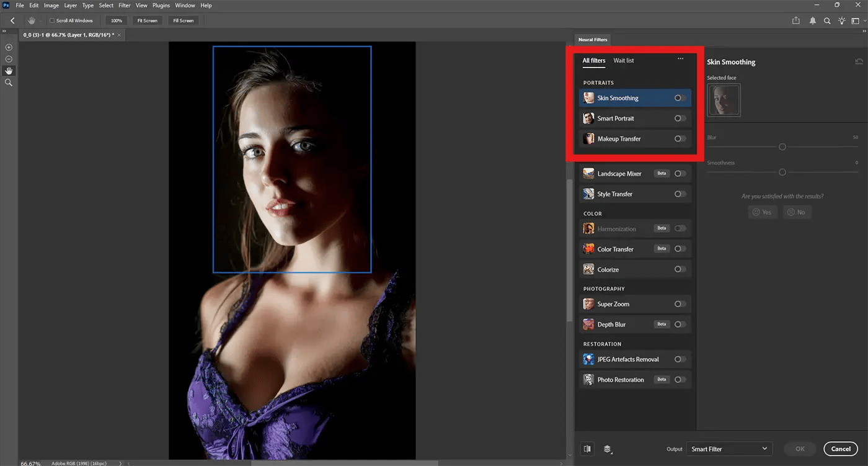Switch to the Wait list tab
The image size is (868, 466).
pos(624,61)
